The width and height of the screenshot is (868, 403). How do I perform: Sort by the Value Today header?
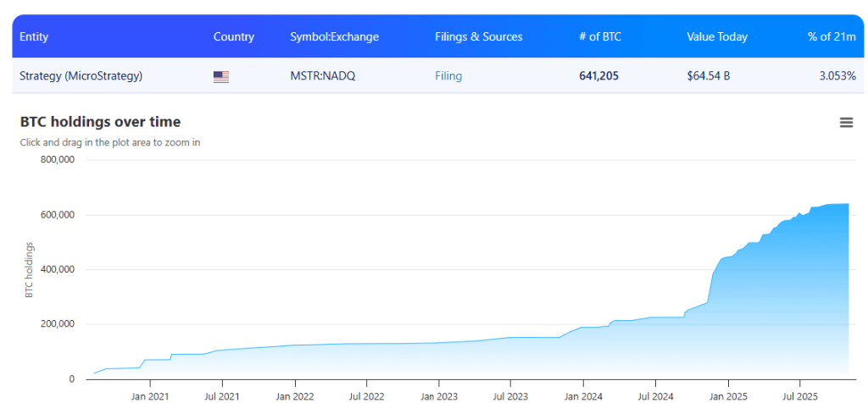[716, 36]
